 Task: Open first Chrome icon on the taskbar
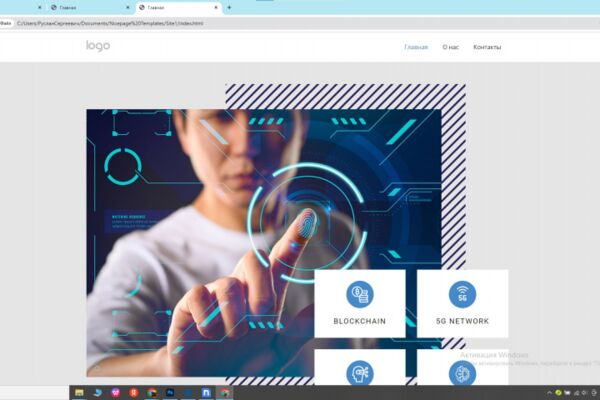tap(152, 392)
